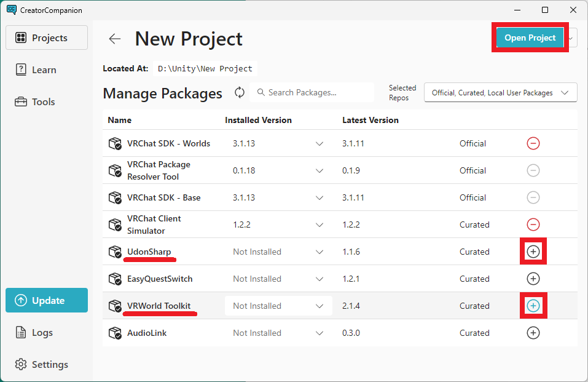
Task: Add the AudioLink package
Action: 533,333
